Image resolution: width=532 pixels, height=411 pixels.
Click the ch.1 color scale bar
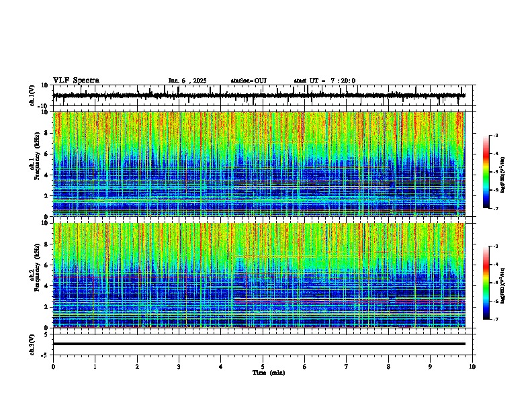pos(486,172)
